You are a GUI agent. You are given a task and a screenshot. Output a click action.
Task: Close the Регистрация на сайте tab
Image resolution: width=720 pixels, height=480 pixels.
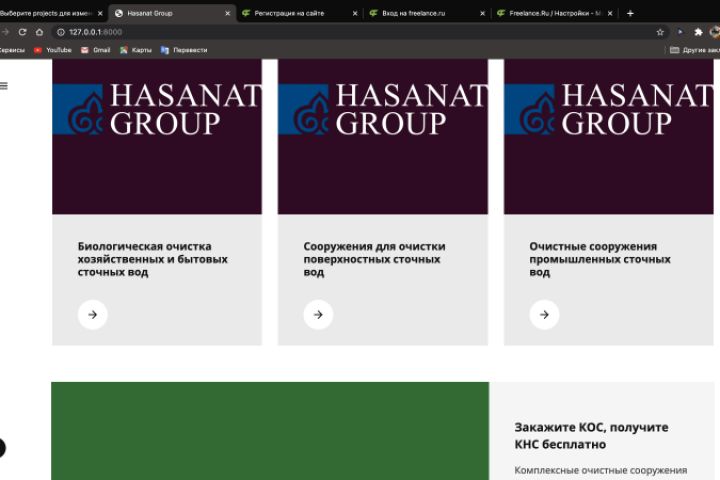(355, 14)
